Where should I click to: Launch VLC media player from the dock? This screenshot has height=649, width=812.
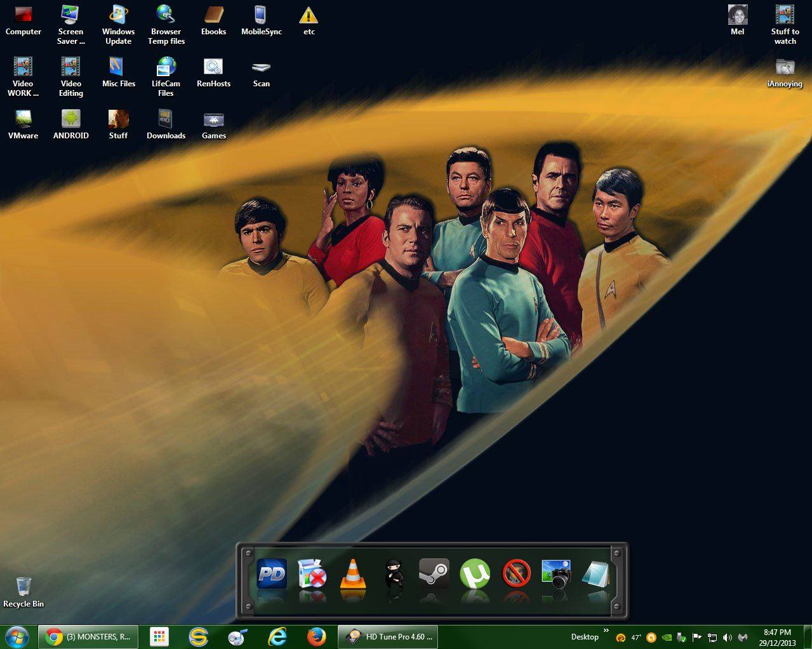tap(353, 575)
